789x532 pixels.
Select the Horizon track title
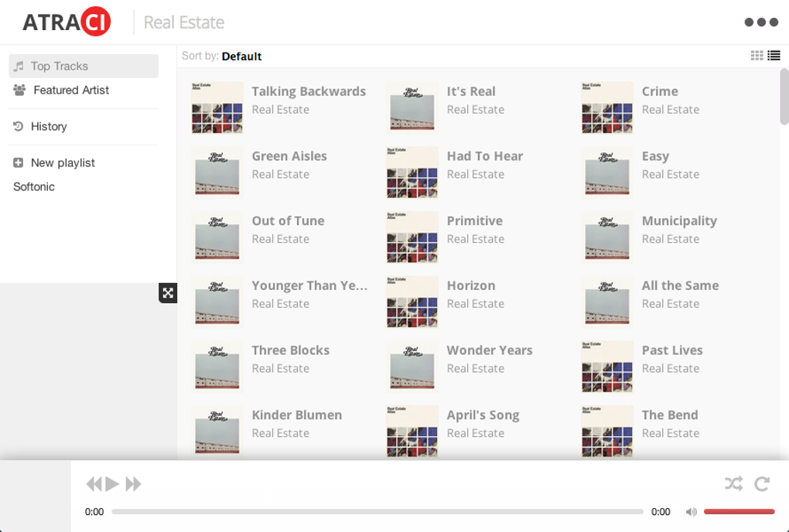[x=471, y=285]
